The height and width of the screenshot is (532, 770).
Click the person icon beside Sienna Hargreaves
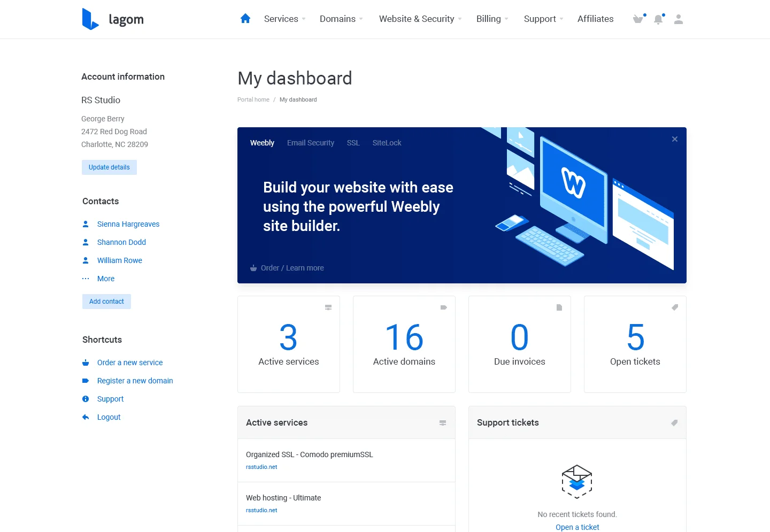pyautogui.click(x=86, y=224)
